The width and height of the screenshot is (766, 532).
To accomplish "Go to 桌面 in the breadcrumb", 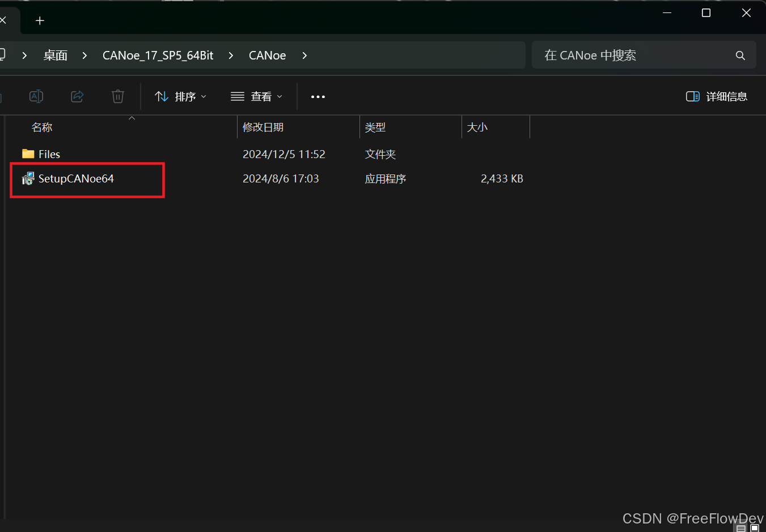I will [56, 56].
